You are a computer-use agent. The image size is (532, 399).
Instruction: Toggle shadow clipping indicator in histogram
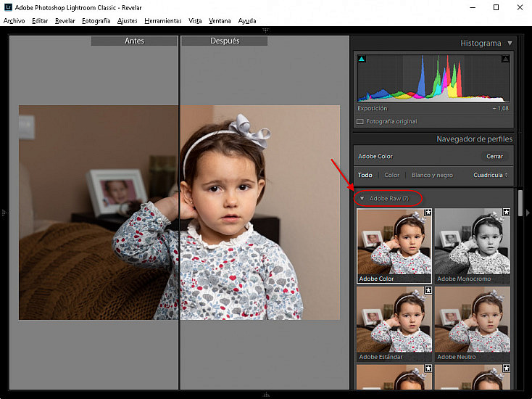click(362, 59)
